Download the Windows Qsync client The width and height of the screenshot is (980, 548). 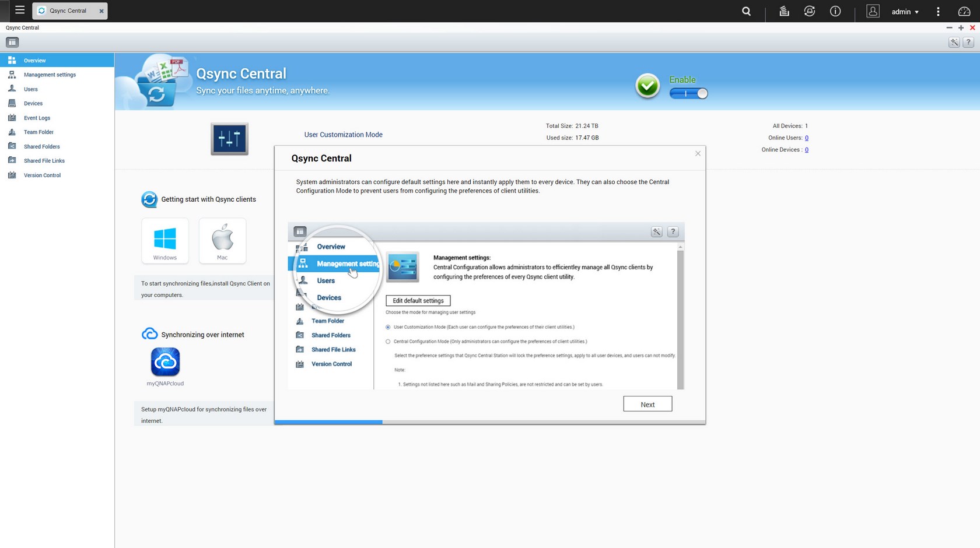point(165,241)
